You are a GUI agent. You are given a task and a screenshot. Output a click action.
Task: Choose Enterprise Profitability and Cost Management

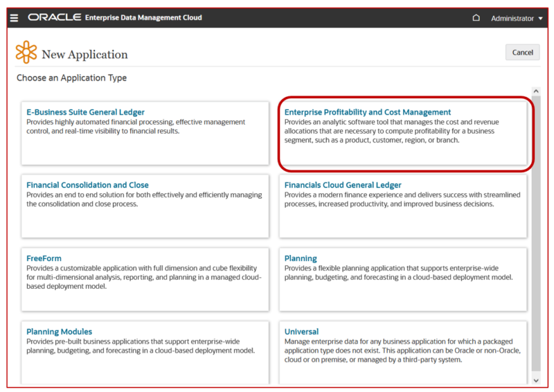[368, 112]
